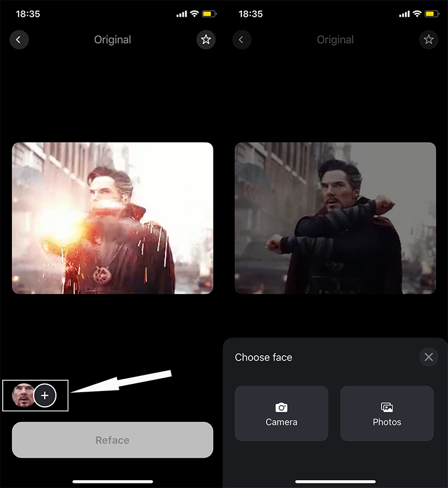The height and width of the screenshot is (488, 448).
Task: Tap the grey Reface button
Action: pos(113,440)
